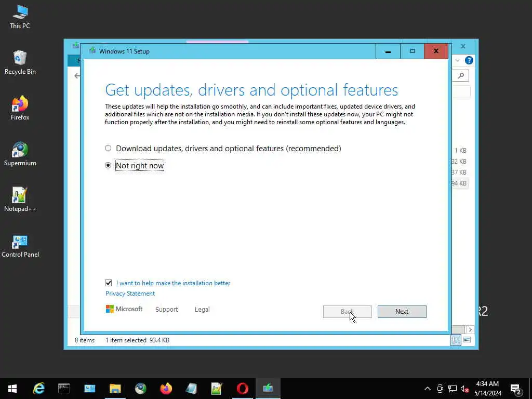Click the Microsoft logo in Setup
The image size is (532, 399).
(124, 309)
